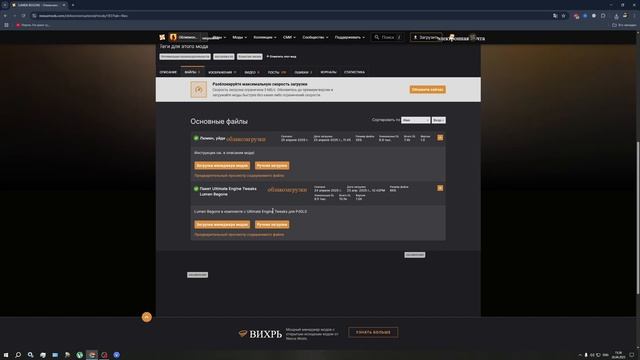Viewport: 640px width, 360px height.
Task: Open the sort direction dropdown
Action: click(438, 120)
